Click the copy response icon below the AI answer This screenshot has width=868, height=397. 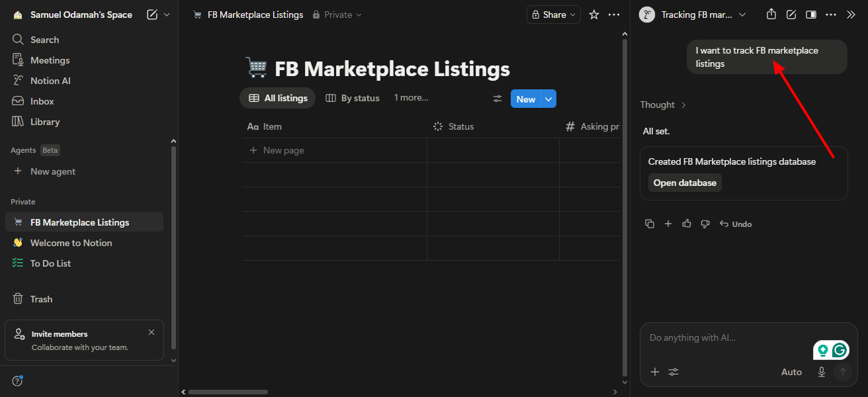(x=649, y=224)
